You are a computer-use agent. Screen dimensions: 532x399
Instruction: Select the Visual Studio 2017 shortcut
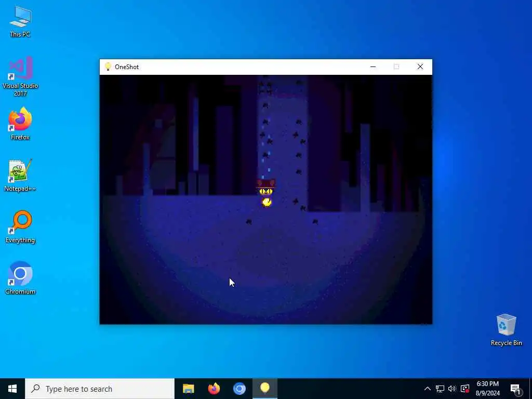[x=20, y=76]
